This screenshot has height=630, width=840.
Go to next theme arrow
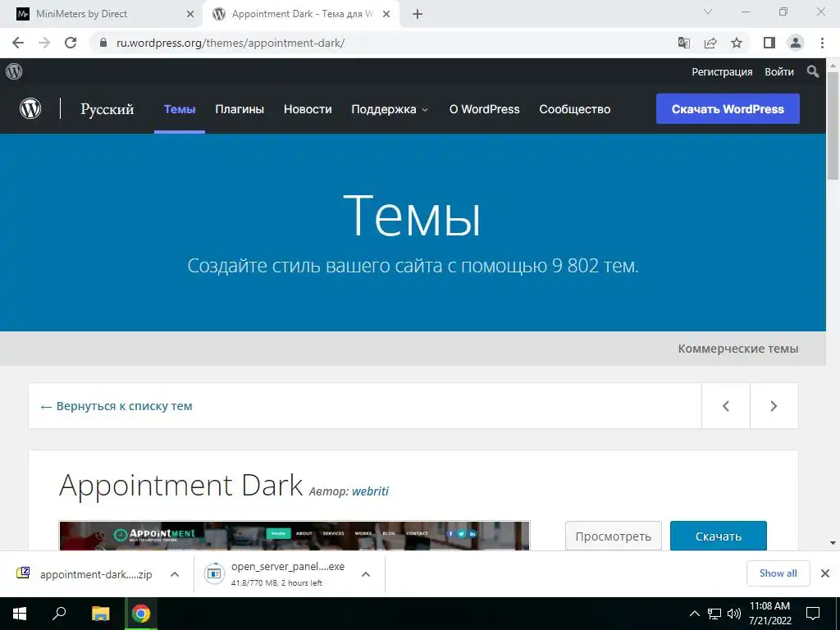774,406
